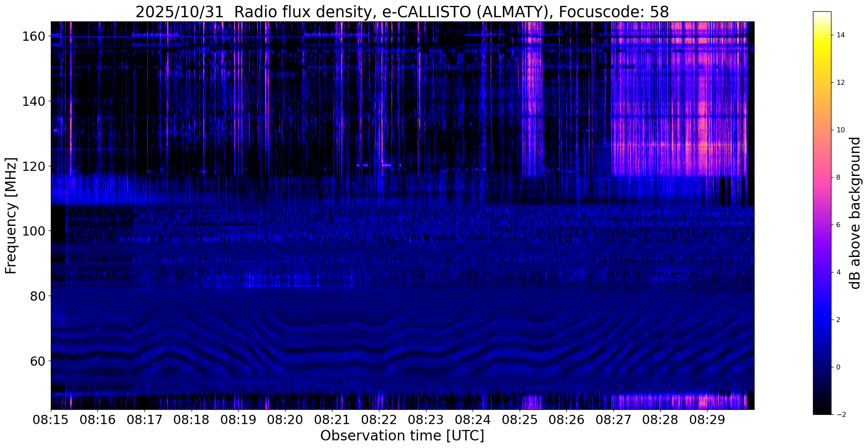Click the 08:27 time tick label
Image resolution: width=868 pixels, height=448 pixels.
(x=614, y=420)
